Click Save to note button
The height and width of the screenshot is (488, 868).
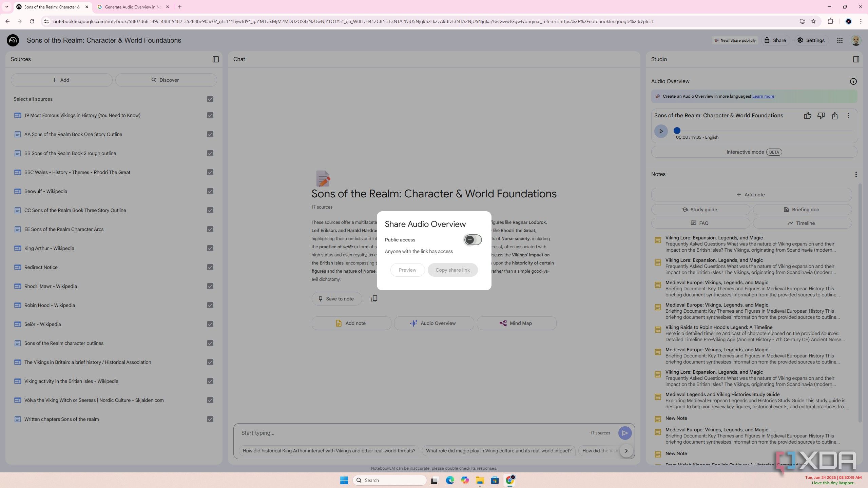(336, 299)
